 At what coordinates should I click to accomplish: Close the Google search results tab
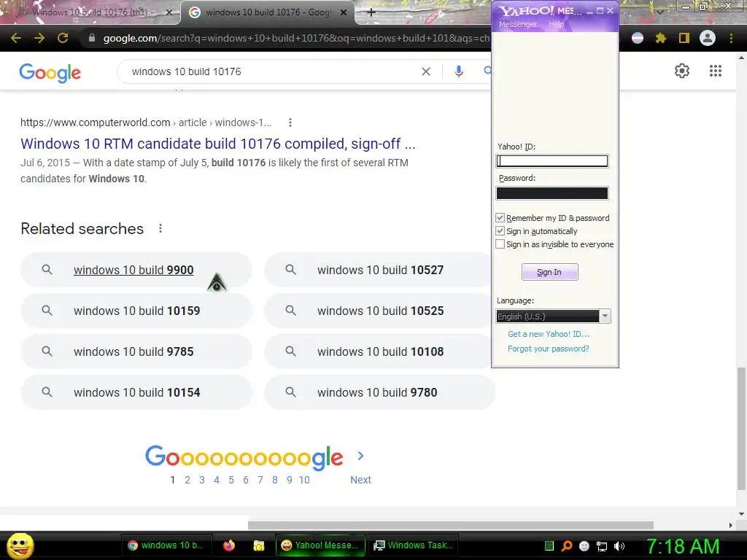click(344, 13)
